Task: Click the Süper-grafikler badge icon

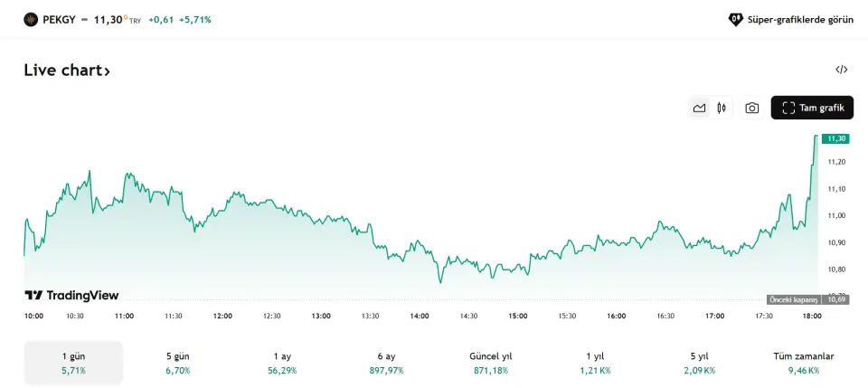Action: [x=736, y=19]
